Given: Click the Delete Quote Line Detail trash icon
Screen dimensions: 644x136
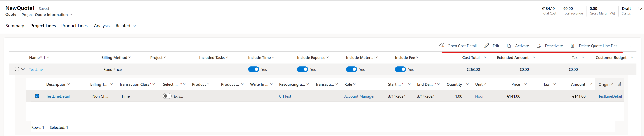Looking at the screenshot, I should [x=572, y=46].
